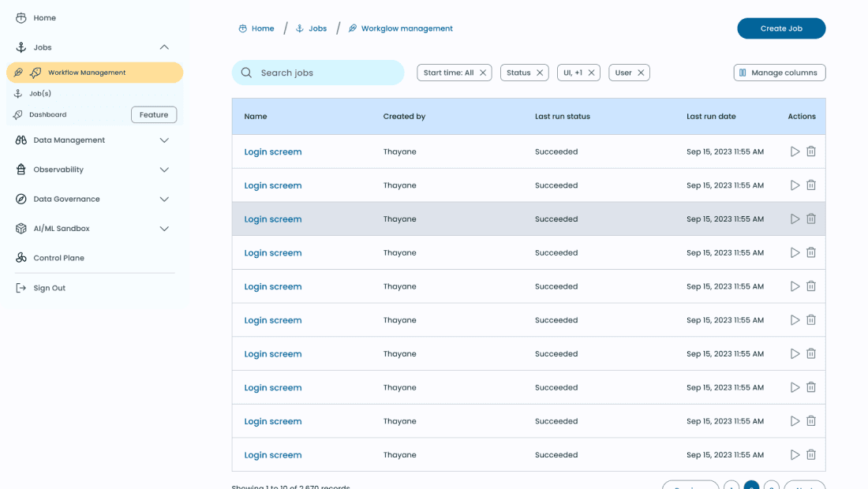Click the anchor icon beside Jobs heading
The width and height of the screenshot is (868, 489).
[x=21, y=47]
